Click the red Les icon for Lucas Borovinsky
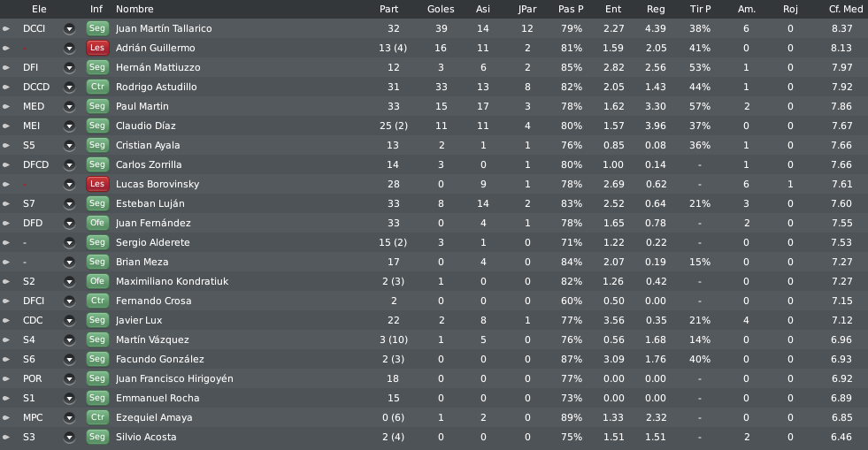The height and width of the screenshot is (450, 868). (x=96, y=184)
